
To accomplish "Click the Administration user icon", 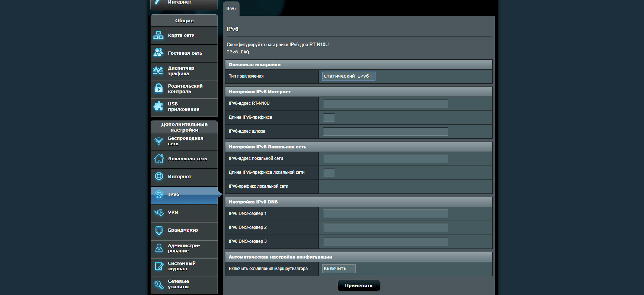I will point(159,248).
